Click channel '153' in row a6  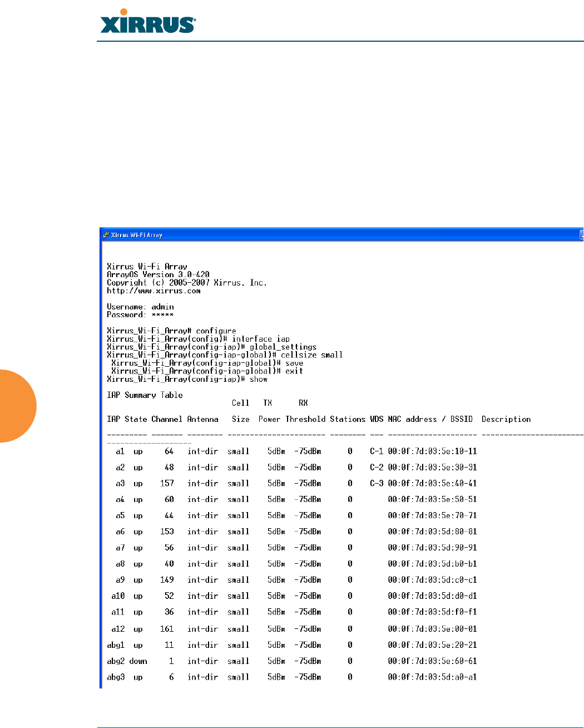point(167,532)
